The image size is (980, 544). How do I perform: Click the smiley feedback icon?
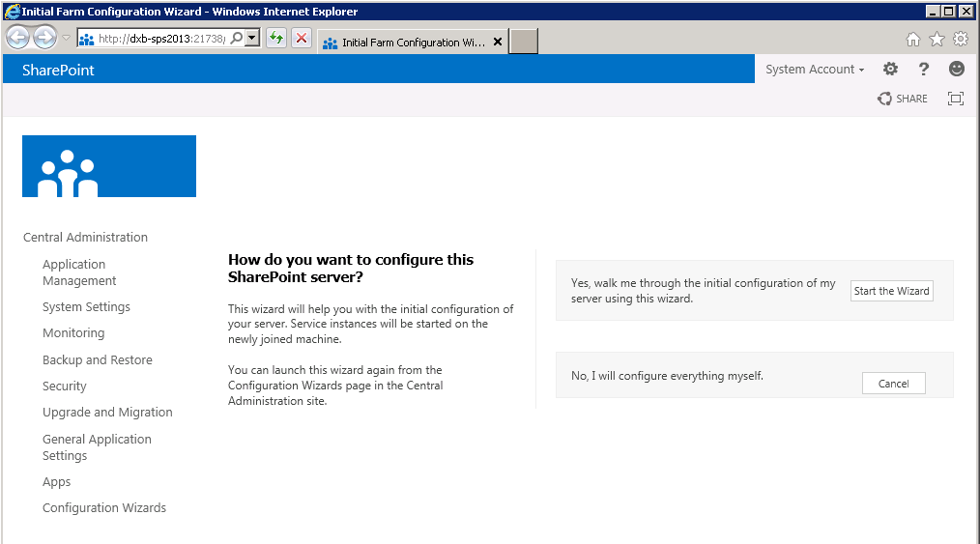(x=956, y=69)
